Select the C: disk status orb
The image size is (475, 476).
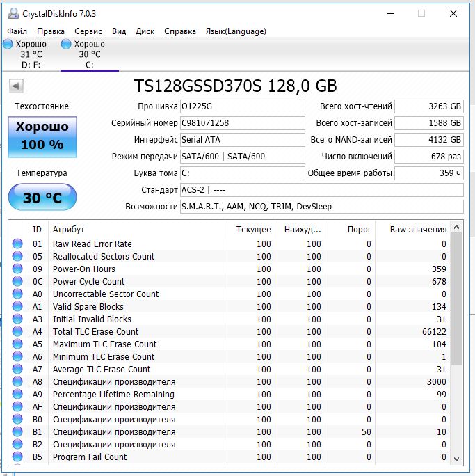66,44
